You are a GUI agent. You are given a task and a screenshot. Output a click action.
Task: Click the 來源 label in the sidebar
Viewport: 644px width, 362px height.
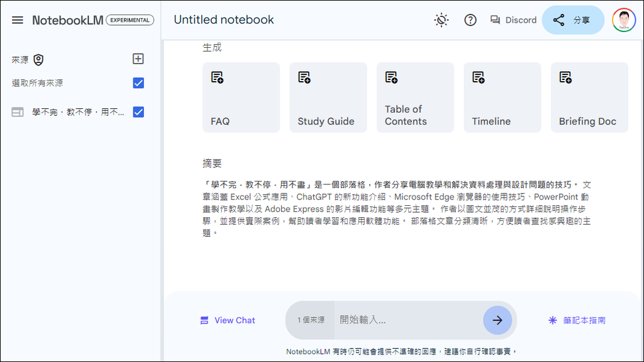click(x=19, y=60)
